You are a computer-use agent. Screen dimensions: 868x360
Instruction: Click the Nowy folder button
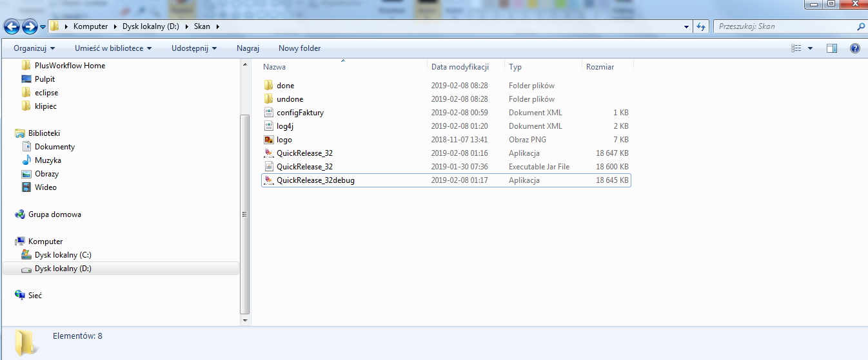tap(299, 48)
